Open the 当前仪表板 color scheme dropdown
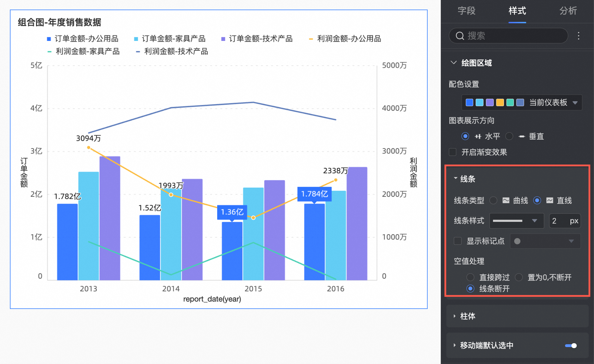Screen dimensions: 594x364 (x=522, y=103)
